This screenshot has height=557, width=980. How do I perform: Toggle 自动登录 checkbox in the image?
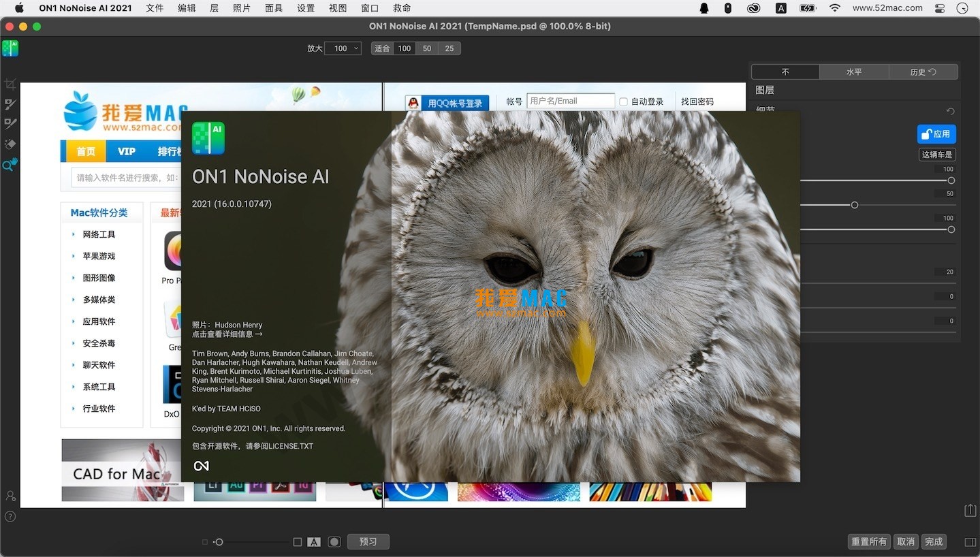[623, 101]
